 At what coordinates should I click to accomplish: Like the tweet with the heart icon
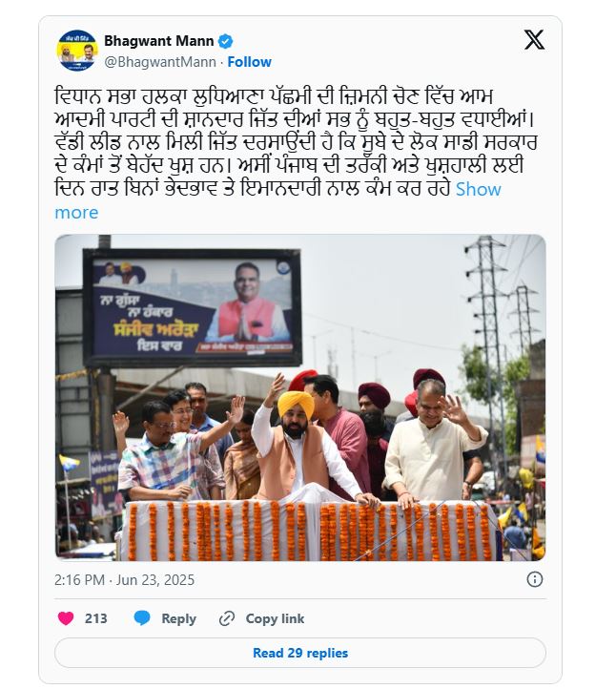click(66, 618)
